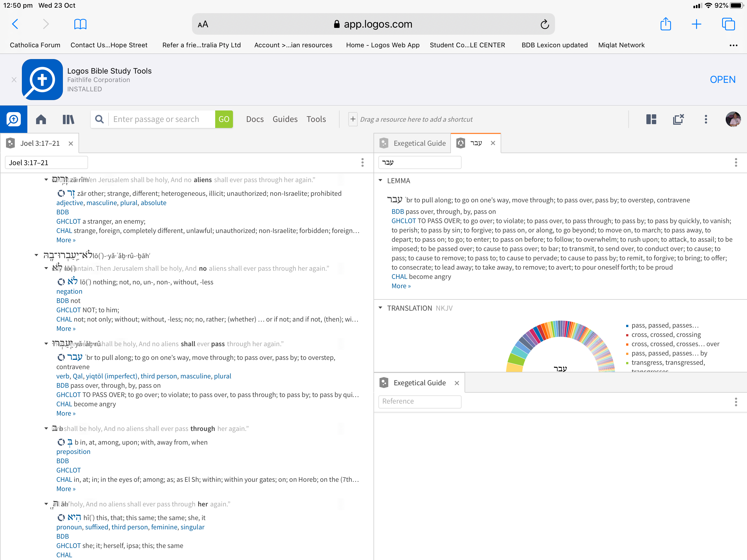
Task: Click the search magnifier icon
Action: [99, 119]
